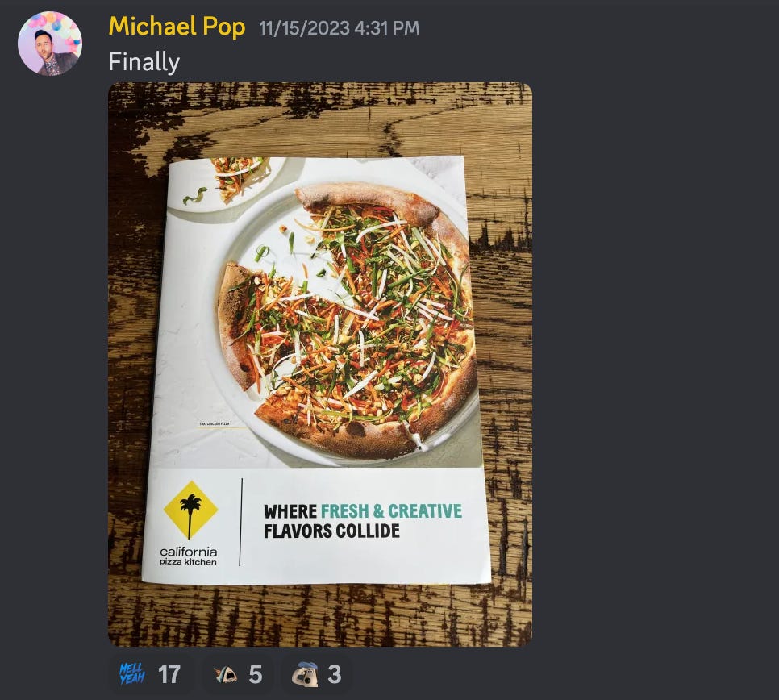
Task: Click the california pizza kitchen wordmark
Action: tap(188, 556)
